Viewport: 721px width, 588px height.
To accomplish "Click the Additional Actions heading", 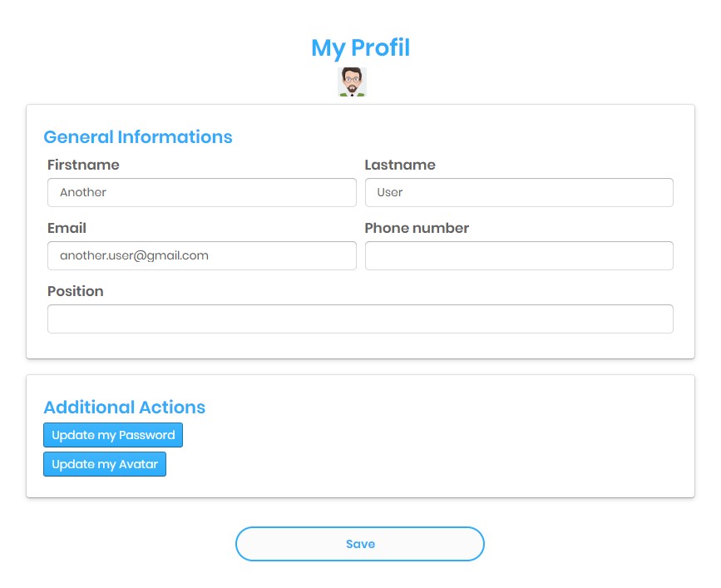I will [x=124, y=407].
